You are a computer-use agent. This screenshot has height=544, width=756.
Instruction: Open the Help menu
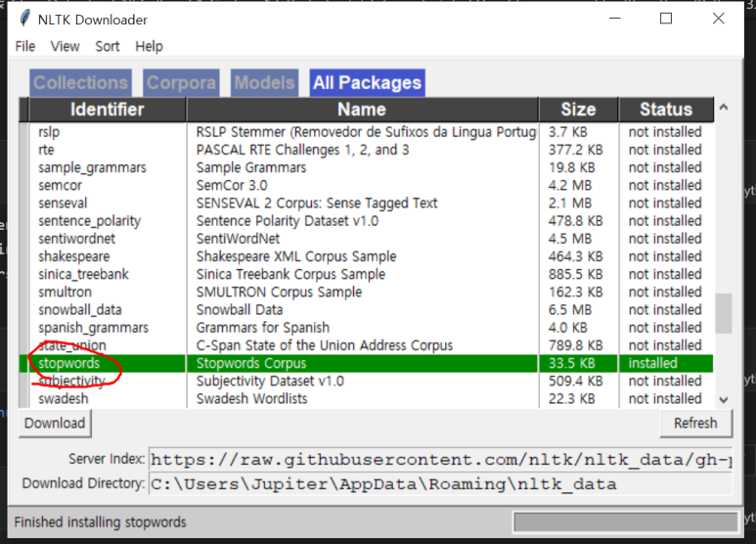click(149, 46)
